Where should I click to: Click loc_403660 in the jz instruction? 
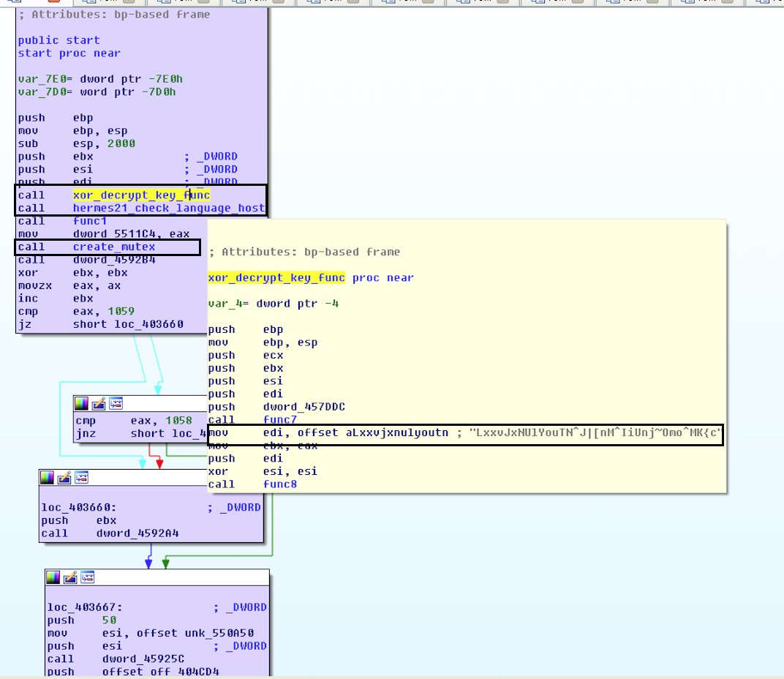point(148,324)
